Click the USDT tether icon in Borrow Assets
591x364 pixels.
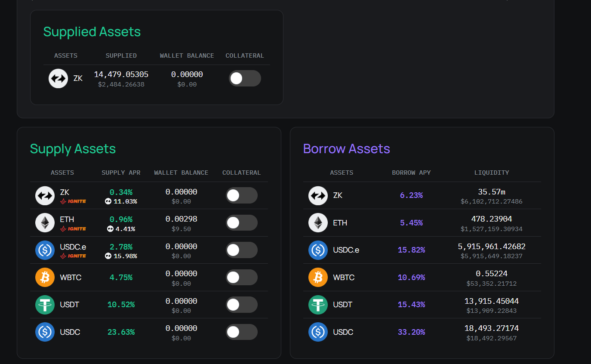(318, 305)
